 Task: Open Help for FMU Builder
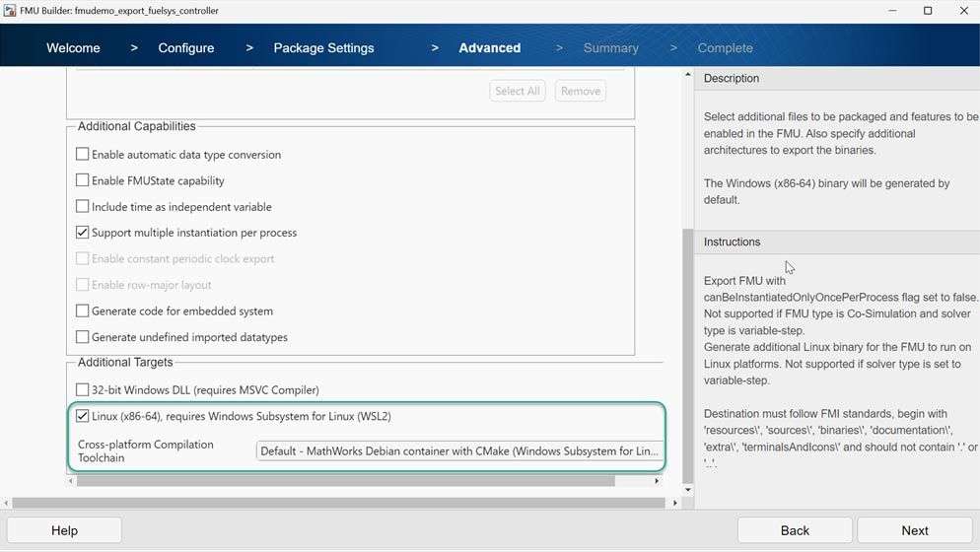click(x=64, y=530)
